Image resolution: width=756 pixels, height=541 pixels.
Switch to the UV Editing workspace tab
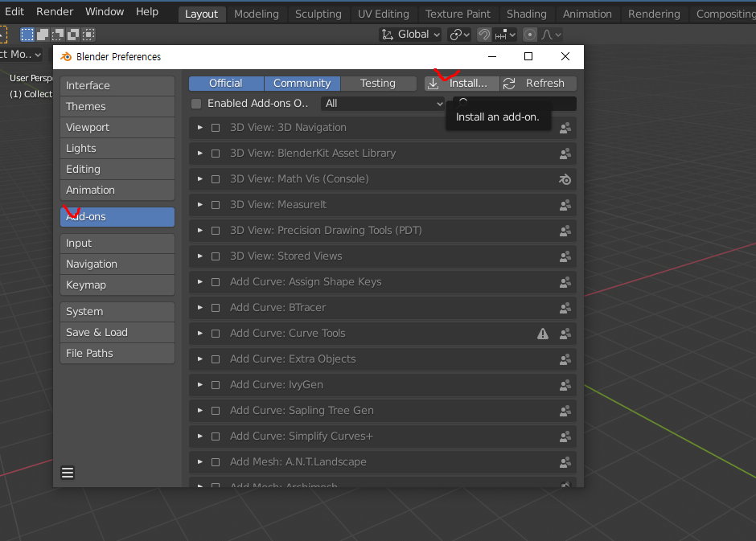(x=384, y=14)
